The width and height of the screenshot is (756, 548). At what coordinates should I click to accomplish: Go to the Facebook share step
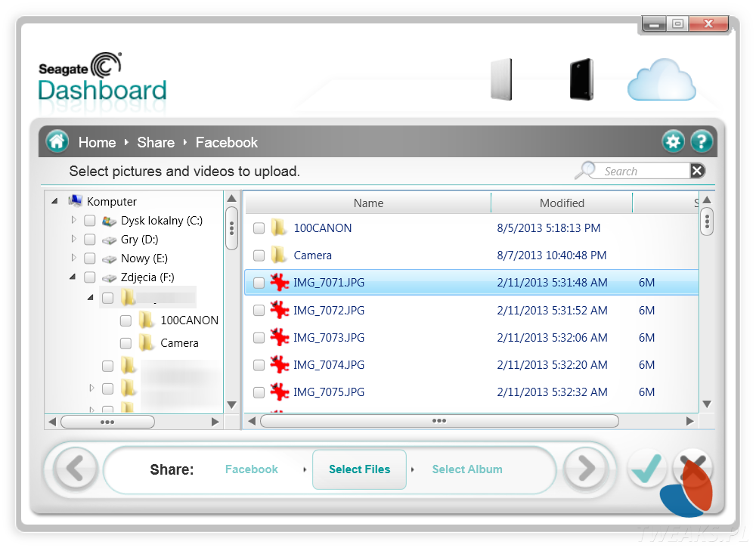coord(251,469)
